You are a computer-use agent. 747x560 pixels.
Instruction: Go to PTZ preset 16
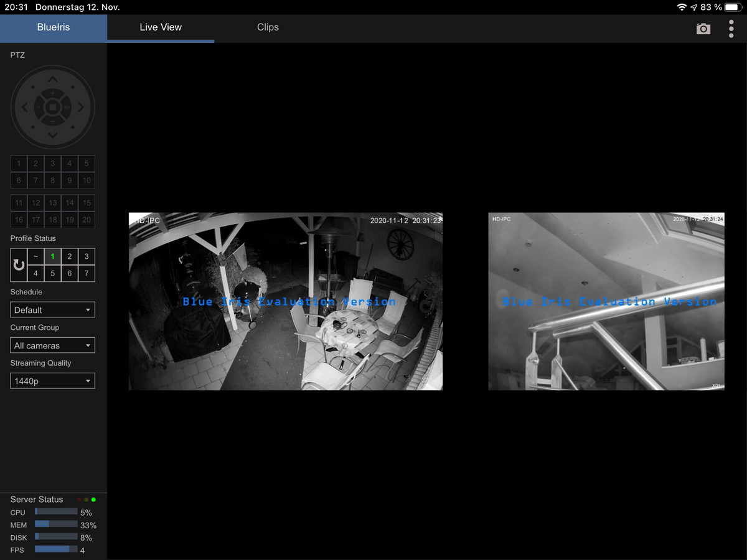(19, 220)
